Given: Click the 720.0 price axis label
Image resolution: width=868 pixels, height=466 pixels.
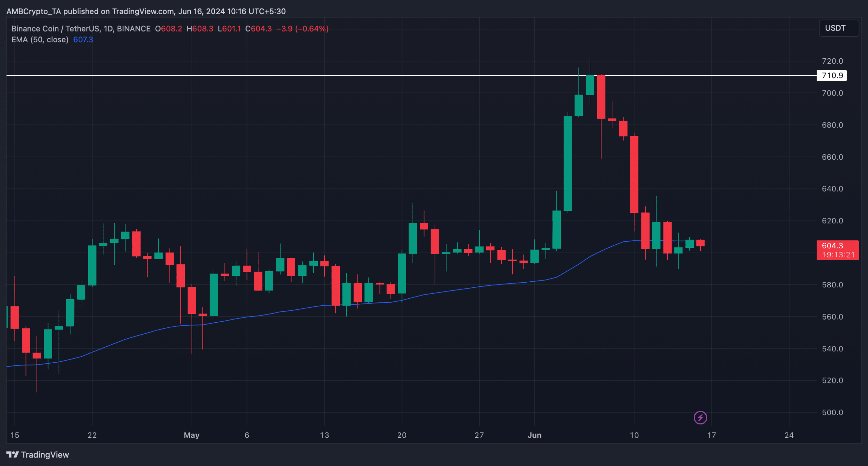Looking at the screenshot, I should click(x=832, y=61).
